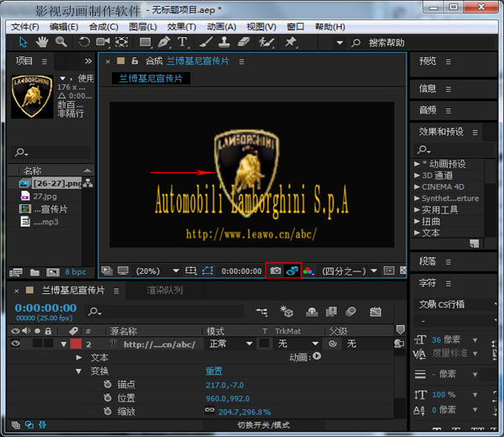Click the 搜索帮助 search field
Image resolution: width=504 pixels, height=437 pixels.
point(386,43)
